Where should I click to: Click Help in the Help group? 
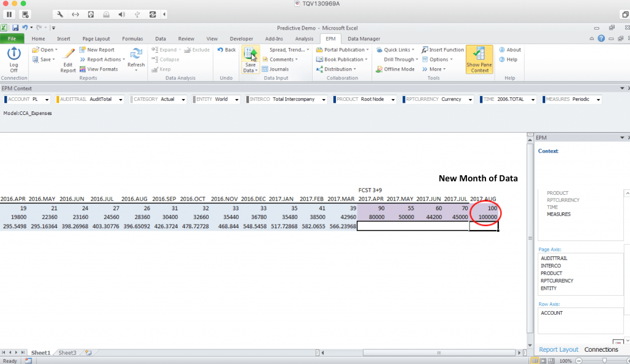(508, 60)
